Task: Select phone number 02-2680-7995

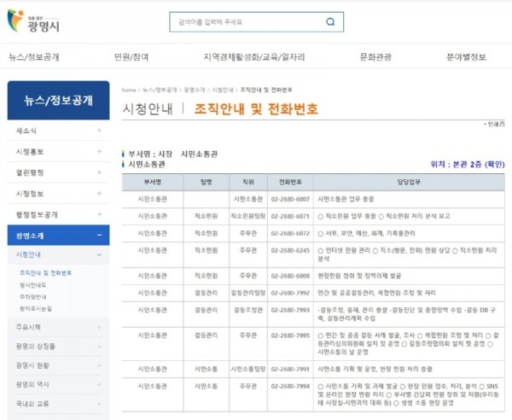Action: click(x=290, y=335)
